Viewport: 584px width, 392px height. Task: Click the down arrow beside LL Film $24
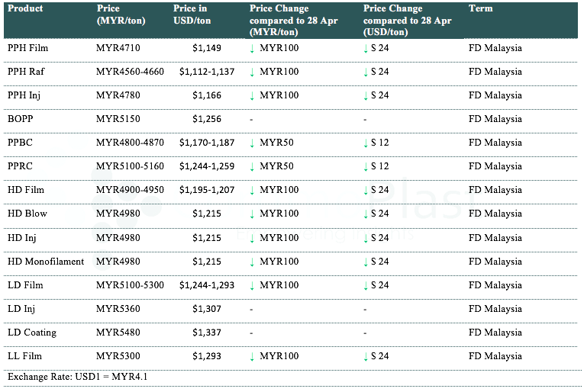pos(366,356)
